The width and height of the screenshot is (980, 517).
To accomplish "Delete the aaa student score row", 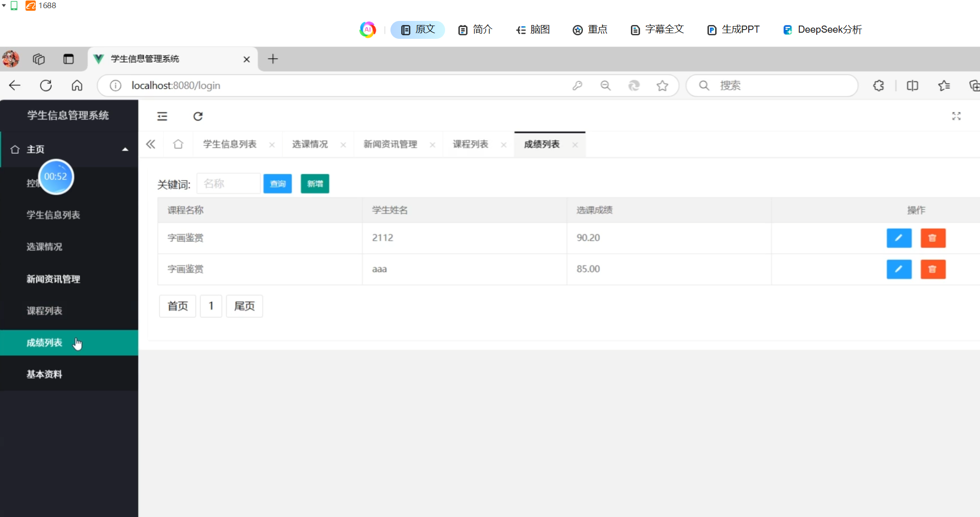I will (933, 269).
